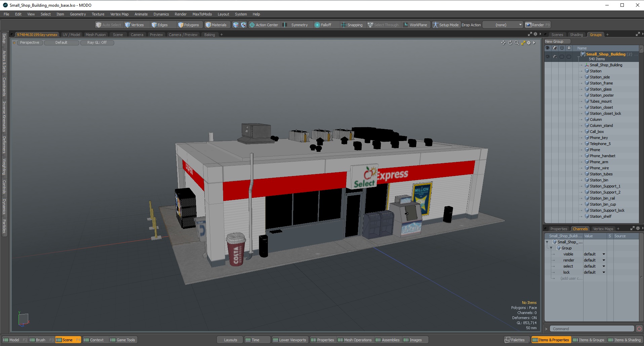Open the Vertex Map menu
The width and height of the screenshot is (644, 346).
tap(119, 14)
